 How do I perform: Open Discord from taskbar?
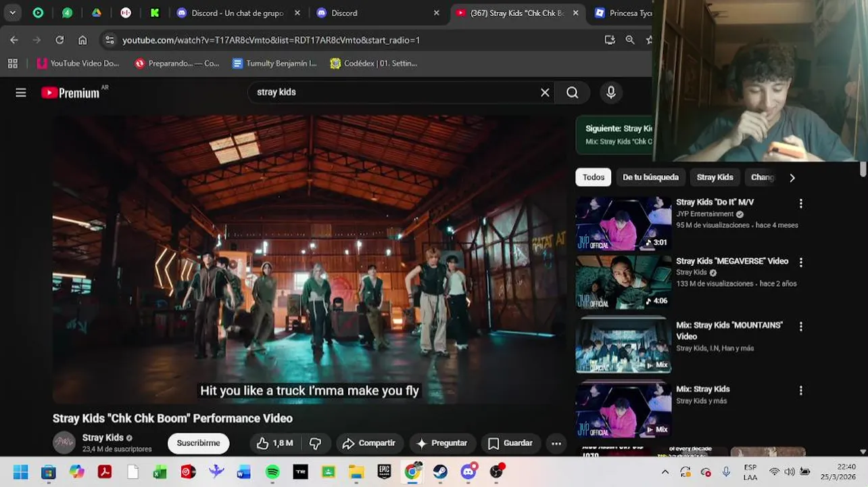pyautogui.click(x=468, y=471)
